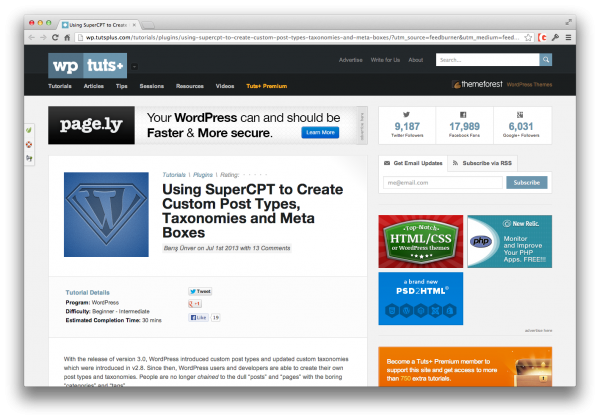This screenshot has width=600, height=420.
Task: Click the article title Using SuperCPT
Action: tap(253, 211)
